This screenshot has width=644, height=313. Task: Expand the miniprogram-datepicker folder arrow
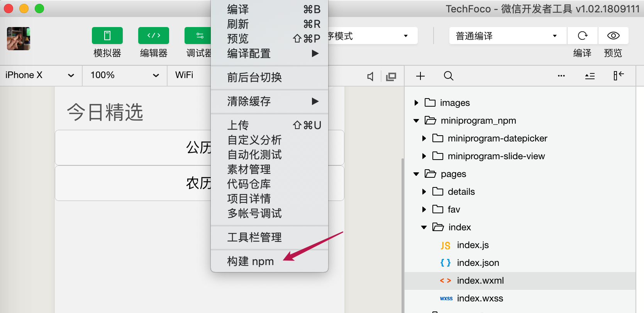pos(424,138)
